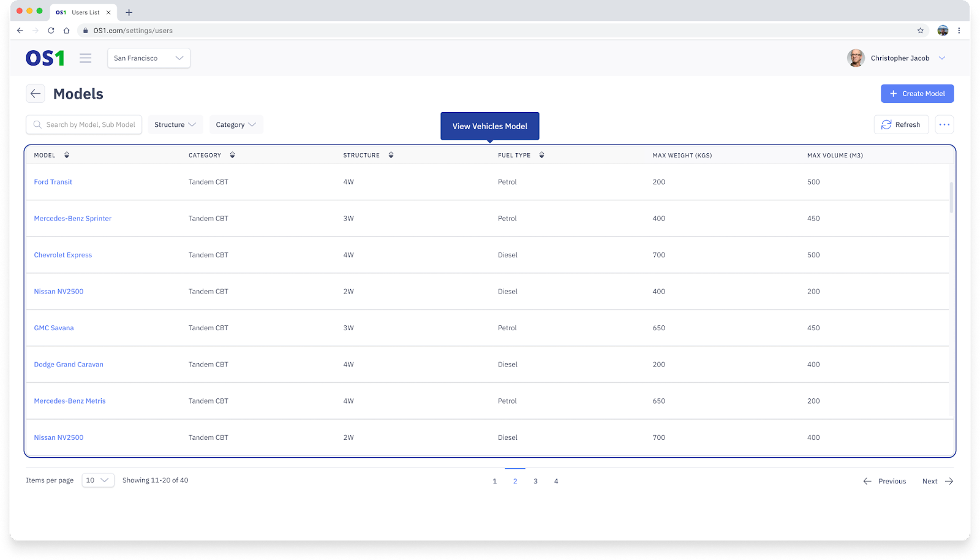This screenshot has width=980, height=560.
Task: Sort table by Model column
Action: click(67, 155)
